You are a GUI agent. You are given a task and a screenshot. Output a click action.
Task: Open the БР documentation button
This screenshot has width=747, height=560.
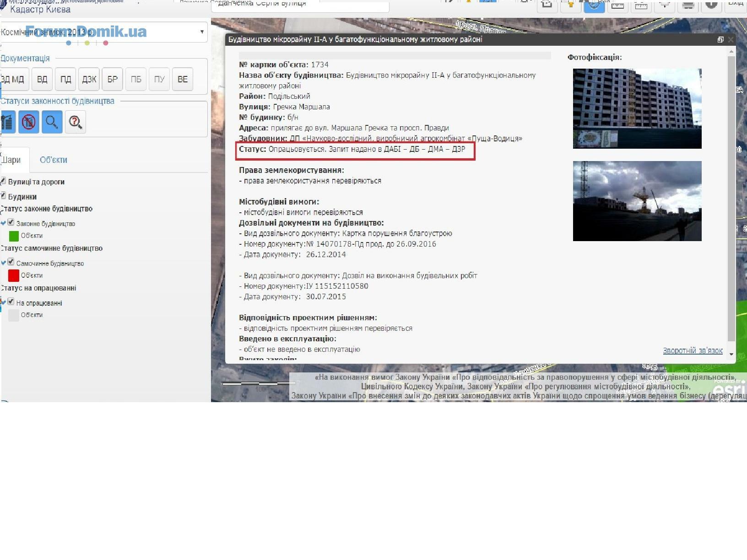pyautogui.click(x=113, y=79)
